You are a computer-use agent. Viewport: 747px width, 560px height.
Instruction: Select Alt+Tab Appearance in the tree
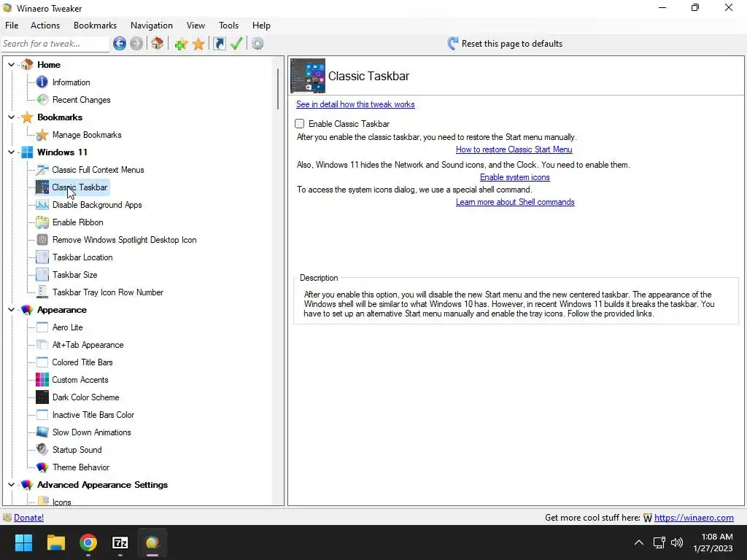click(x=88, y=345)
